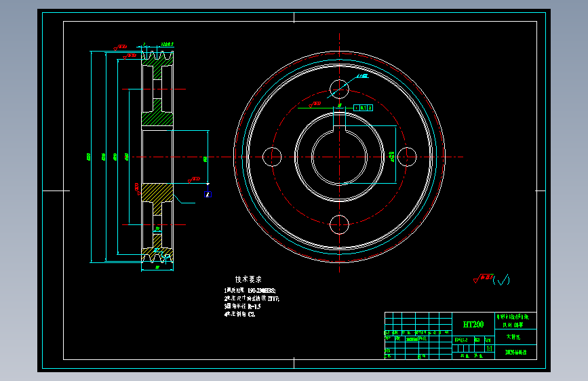588x381 pixels.
Task: Select technical note line containing IT17
Action: (x=252, y=298)
